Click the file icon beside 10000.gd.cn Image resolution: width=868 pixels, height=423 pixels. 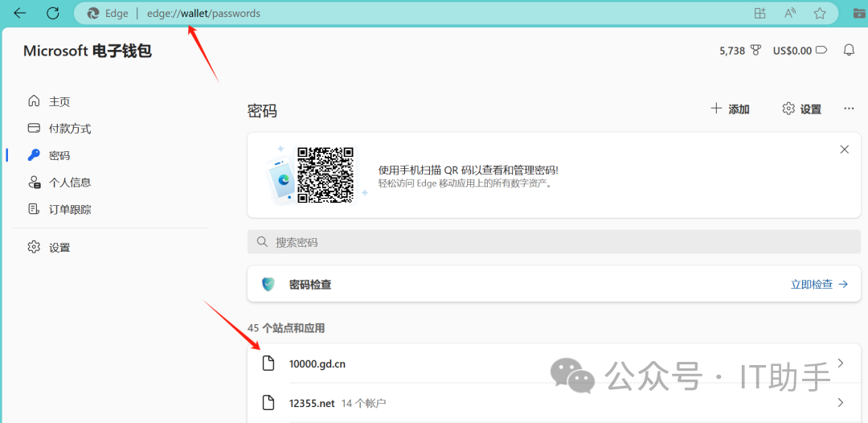268,363
